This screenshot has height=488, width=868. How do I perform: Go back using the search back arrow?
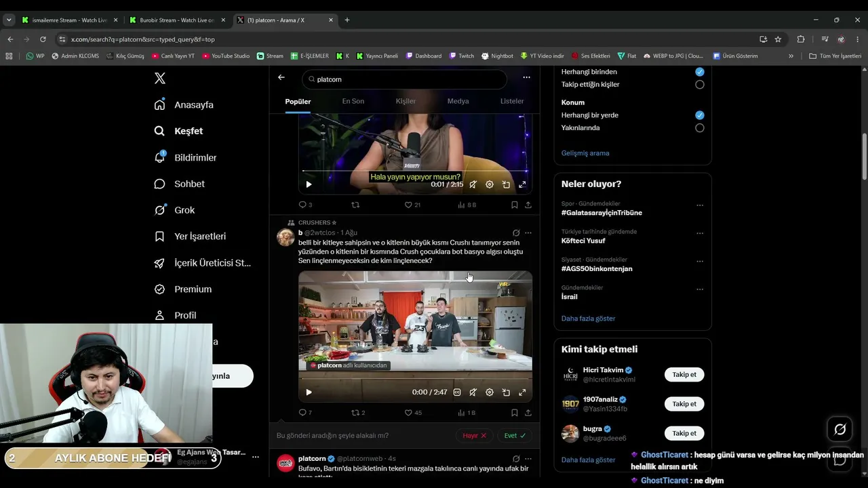tap(281, 77)
